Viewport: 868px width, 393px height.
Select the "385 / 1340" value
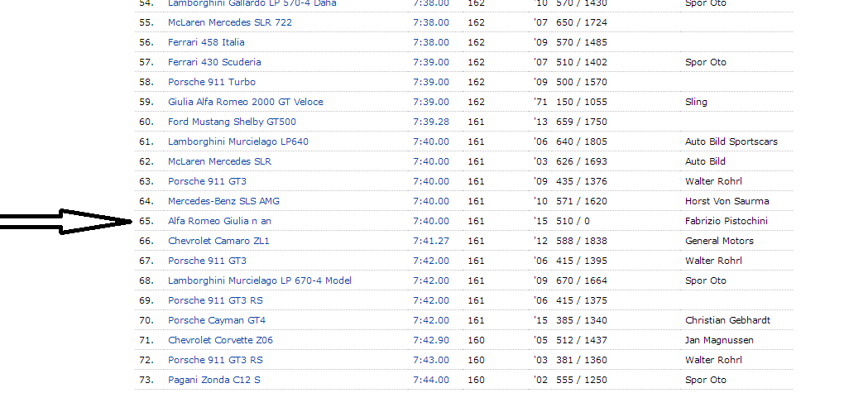[581, 321]
